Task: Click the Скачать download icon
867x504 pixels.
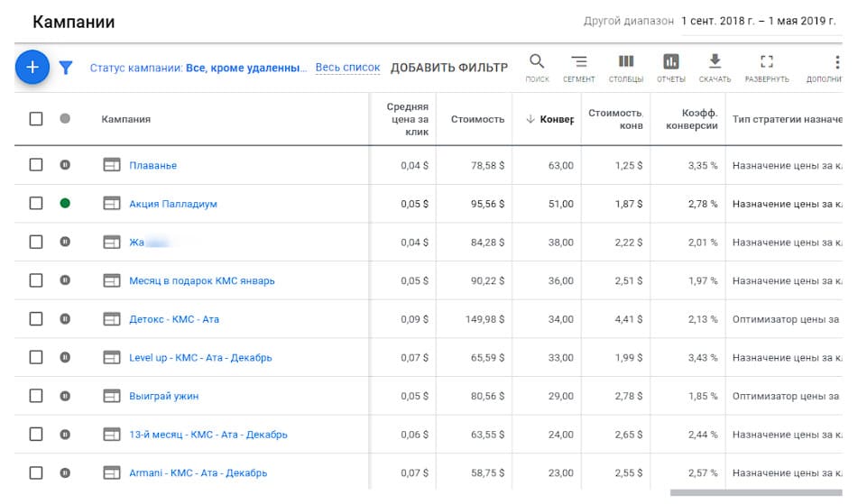Action: coord(715,68)
